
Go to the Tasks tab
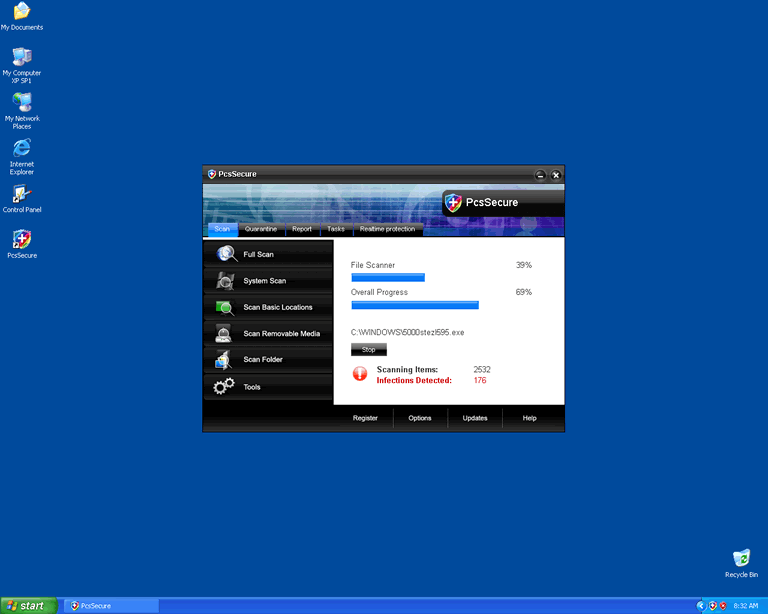(x=336, y=229)
